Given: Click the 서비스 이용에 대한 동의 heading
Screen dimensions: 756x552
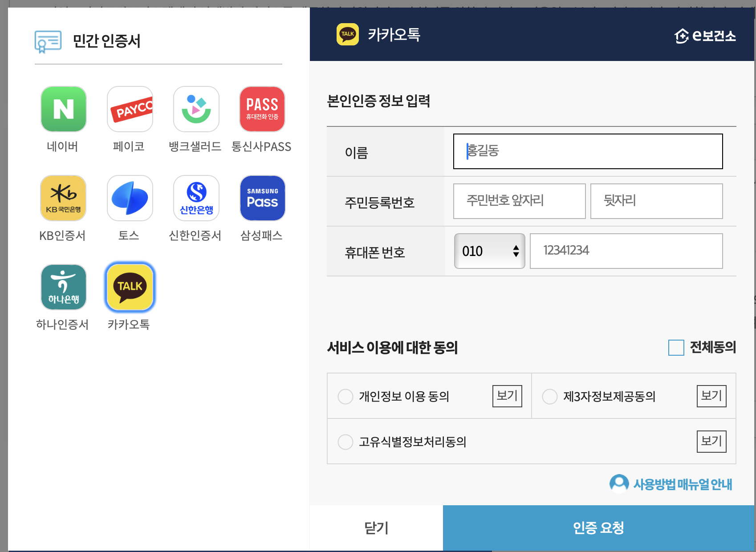Looking at the screenshot, I should [392, 348].
